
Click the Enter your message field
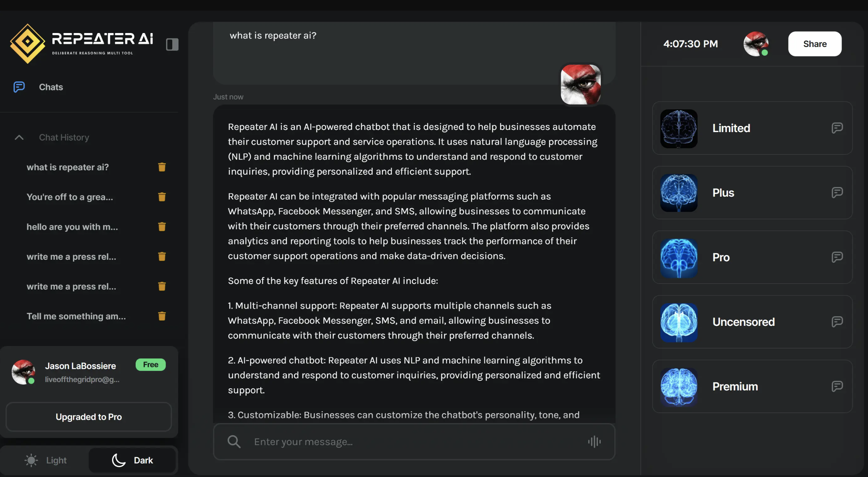coord(414,442)
